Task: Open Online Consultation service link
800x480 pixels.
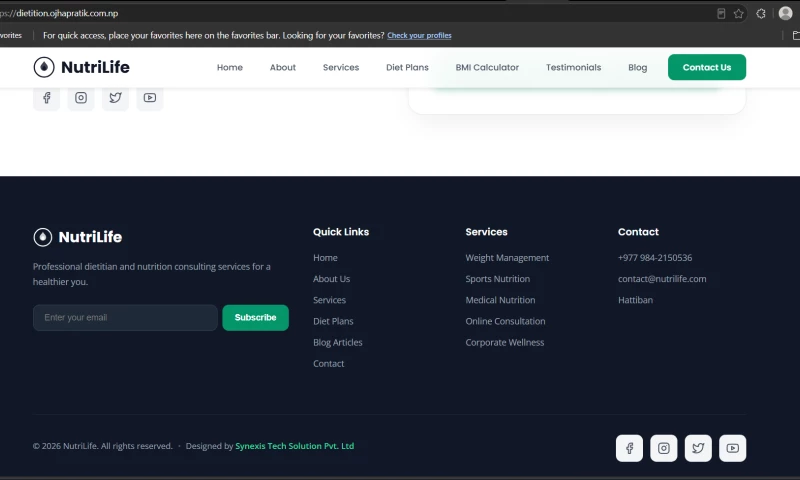Action: [505, 321]
